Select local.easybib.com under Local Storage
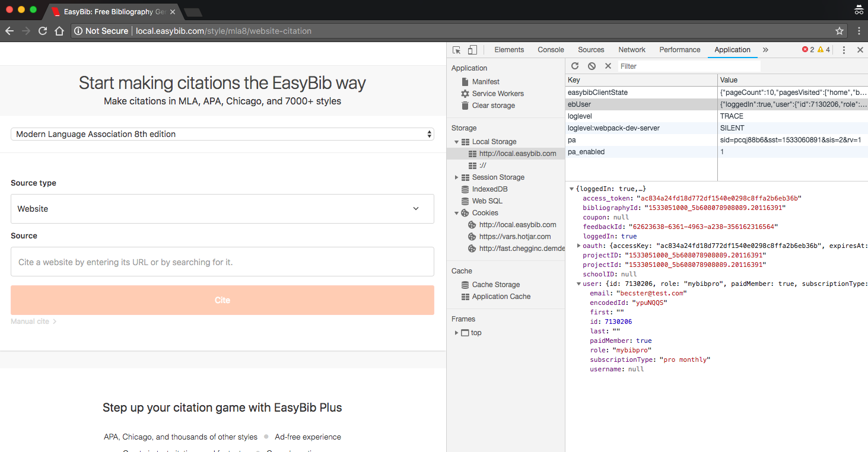 517,154
